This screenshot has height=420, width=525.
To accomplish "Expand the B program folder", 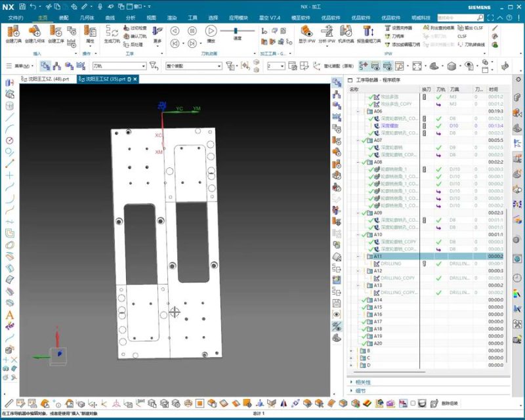I will pos(352,350).
